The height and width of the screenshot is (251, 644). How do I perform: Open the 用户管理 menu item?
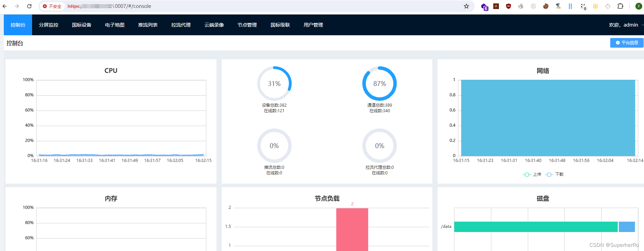click(x=313, y=25)
